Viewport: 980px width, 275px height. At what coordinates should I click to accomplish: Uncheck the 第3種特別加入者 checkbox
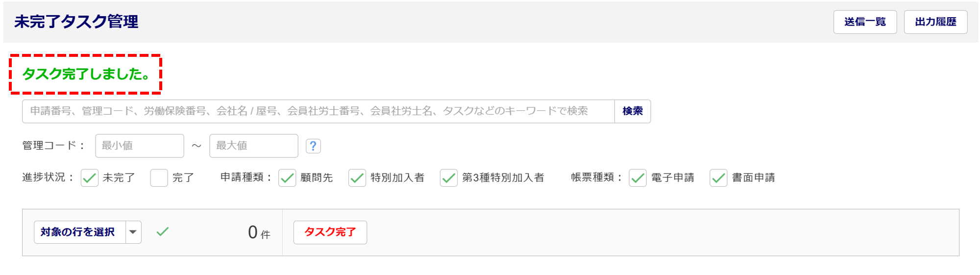pyautogui.click(x=448, y=178)
